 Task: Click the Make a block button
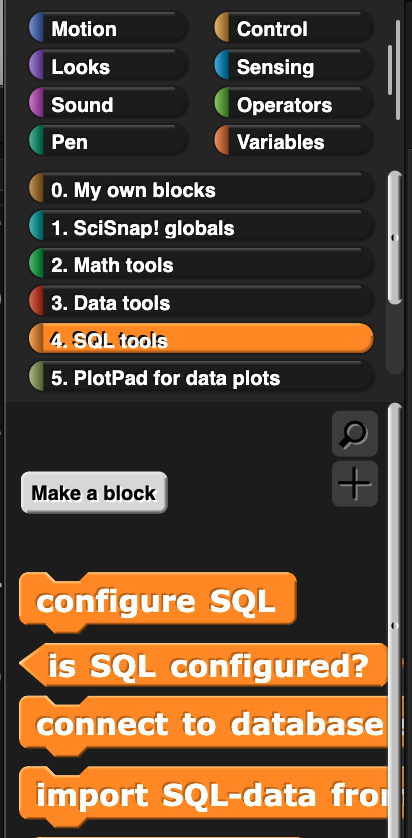tap(94, 492)
